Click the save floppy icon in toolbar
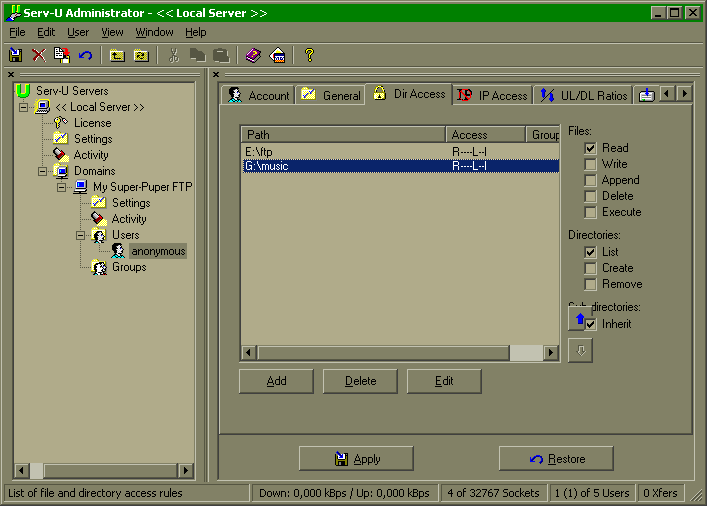 tap(16, 55)
